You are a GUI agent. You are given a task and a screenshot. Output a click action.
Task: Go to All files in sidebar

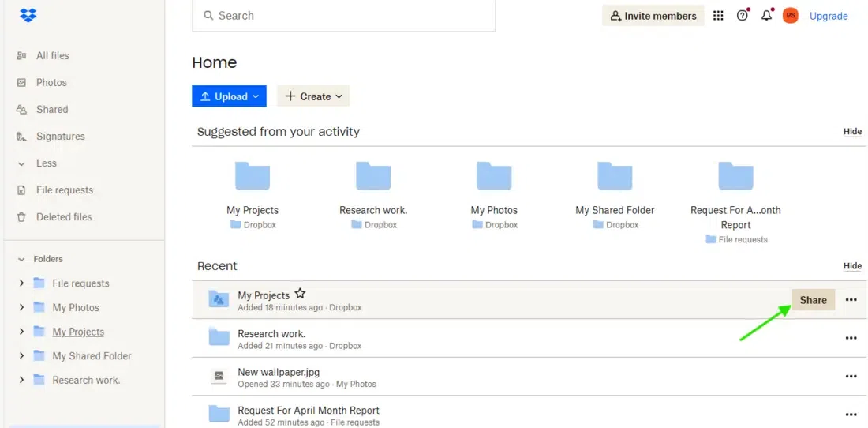(52, 56)
